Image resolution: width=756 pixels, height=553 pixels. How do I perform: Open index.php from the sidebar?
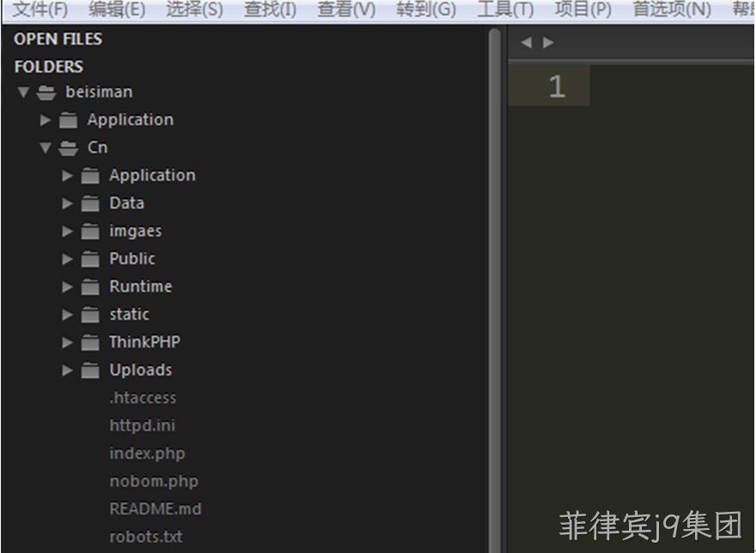tap(147, 454)
